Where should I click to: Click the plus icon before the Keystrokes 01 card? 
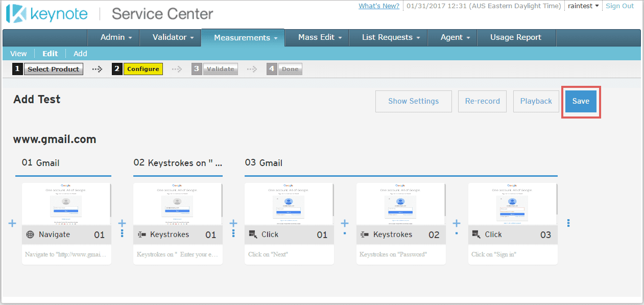[x=122, y=223]
